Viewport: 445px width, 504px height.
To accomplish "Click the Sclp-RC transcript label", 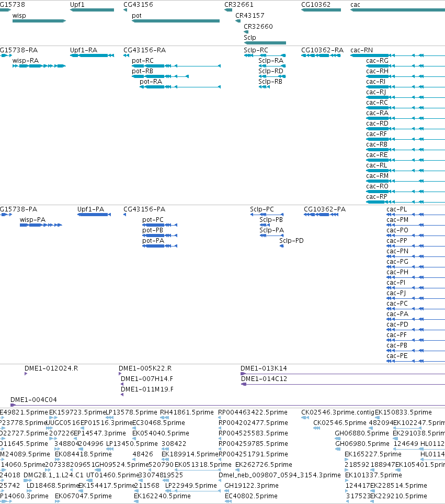I will 256,50.
